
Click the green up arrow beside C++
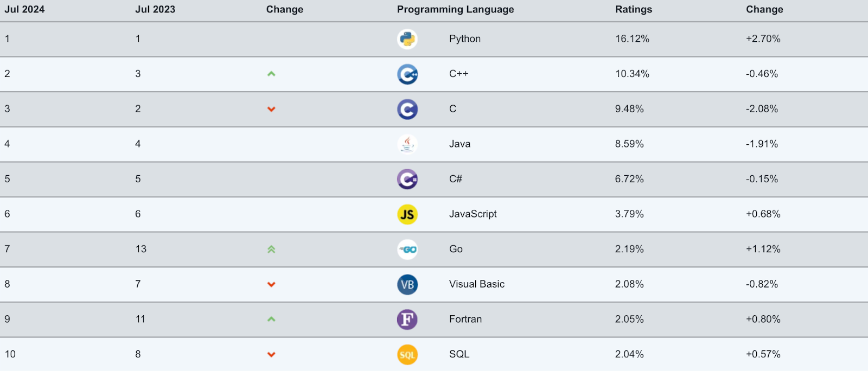click(271, 74)
